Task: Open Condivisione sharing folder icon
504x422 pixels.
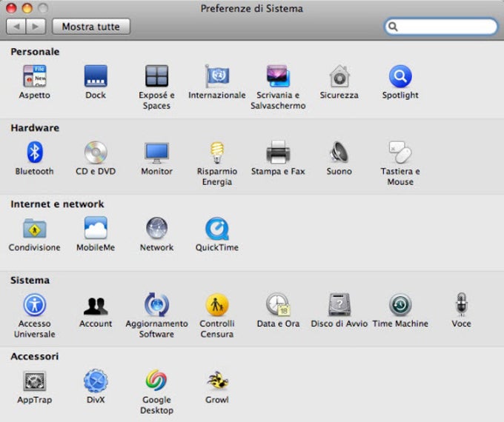Action: (35, 229)
